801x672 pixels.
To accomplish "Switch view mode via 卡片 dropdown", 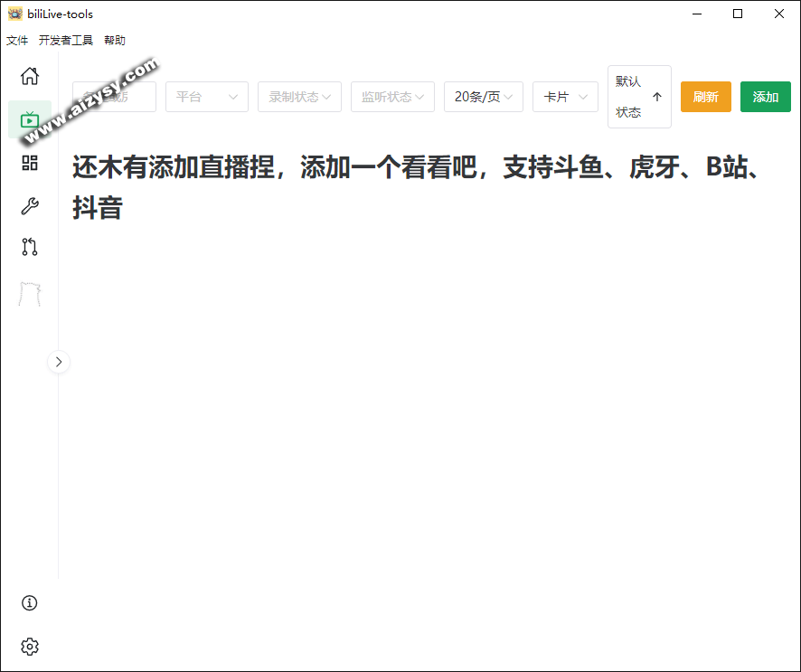I will (565, 97).
